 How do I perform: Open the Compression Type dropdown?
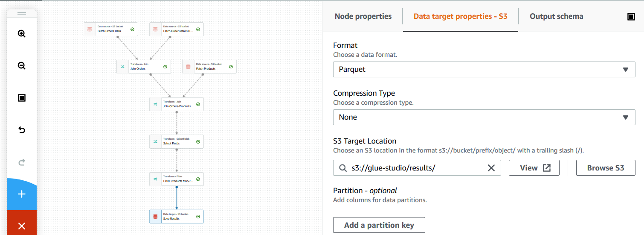(x=484, y=117)
